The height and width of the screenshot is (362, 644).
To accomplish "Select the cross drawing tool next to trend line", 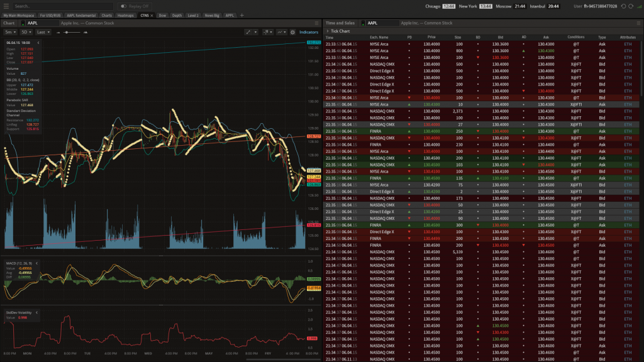I will (x=267, y=32).
